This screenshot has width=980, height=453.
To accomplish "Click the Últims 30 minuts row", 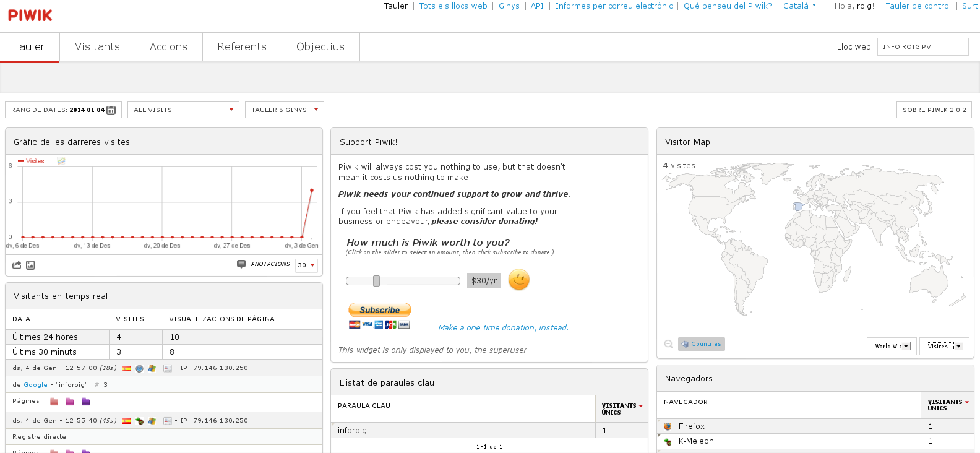I will [164, 352].
